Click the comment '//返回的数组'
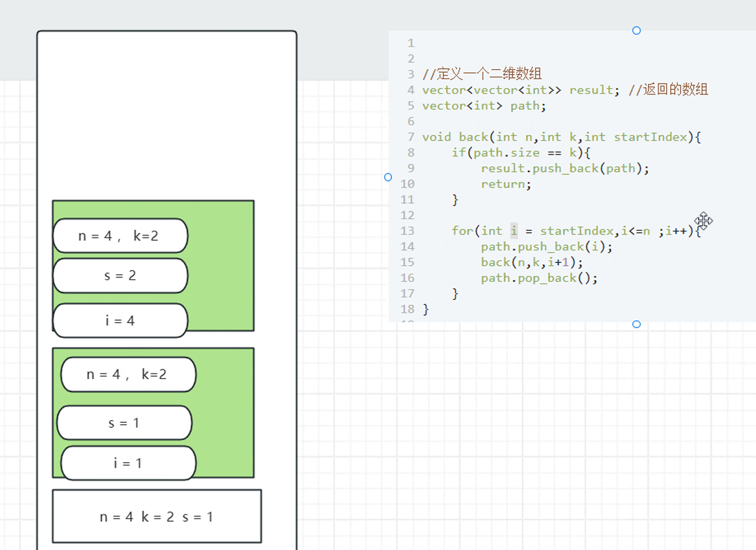The width and height of the screenshot is (756, 550). [668, 90]
